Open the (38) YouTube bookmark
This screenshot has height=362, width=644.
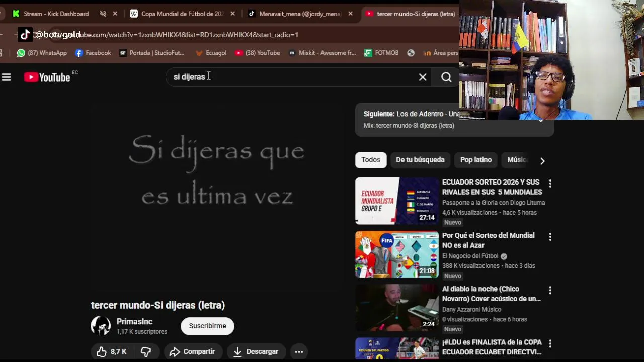(257, 53)
